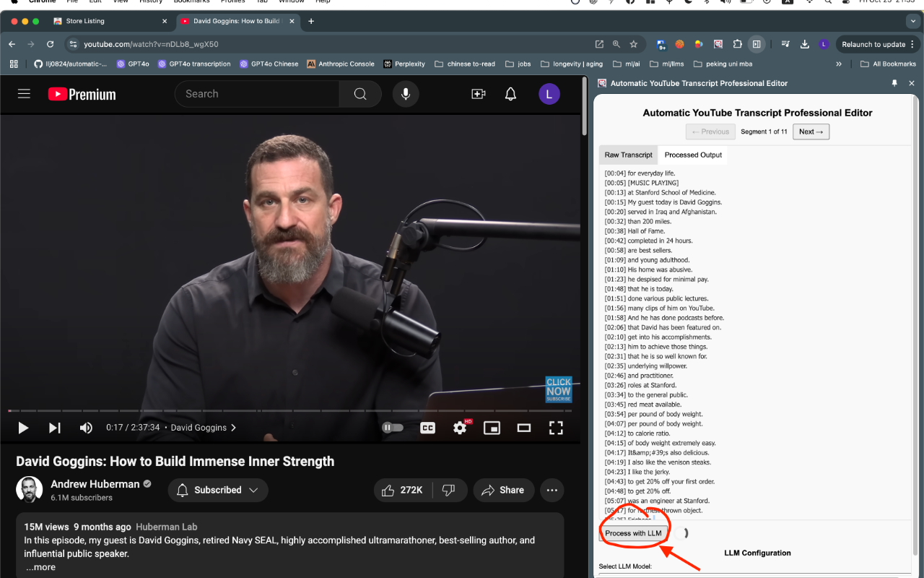924x578 pixels.
Task: Enable theater mode
Action: pyautogui.click(x=524, y=428)
